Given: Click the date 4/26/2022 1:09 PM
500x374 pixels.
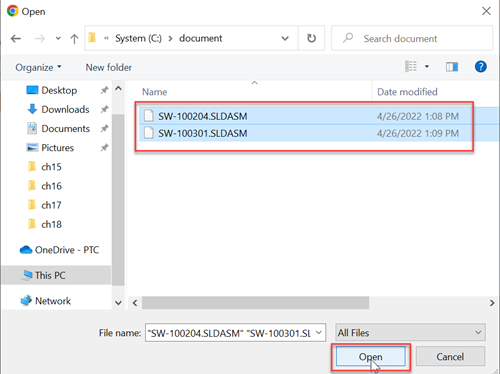Looking at the screenshot, I should 418,133.
